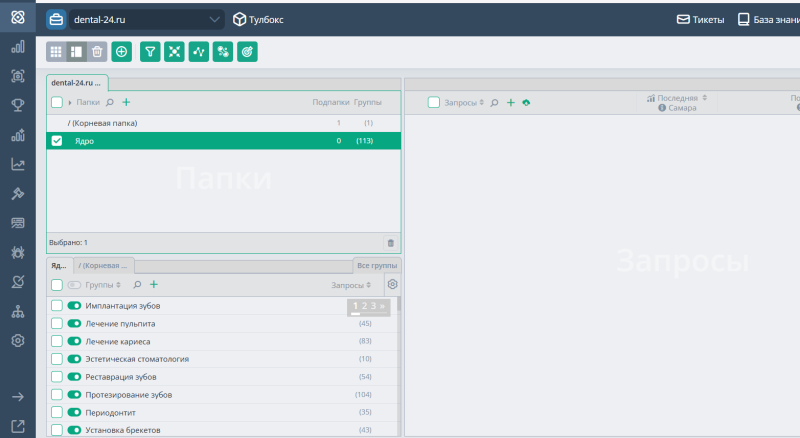The width and height of the screenshot is (800, 438).
Task: Add new query with plus in Запросы header
Action: [511, 103]
